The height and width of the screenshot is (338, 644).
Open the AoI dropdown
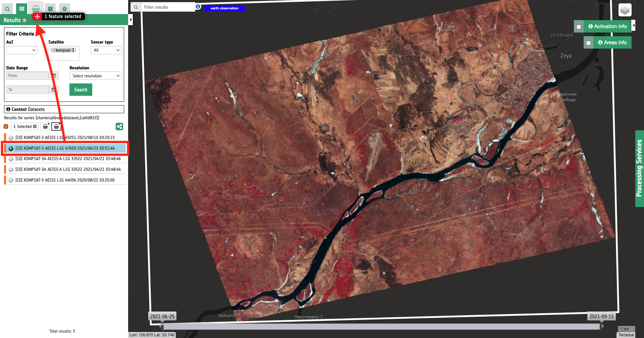coord(22,50)
